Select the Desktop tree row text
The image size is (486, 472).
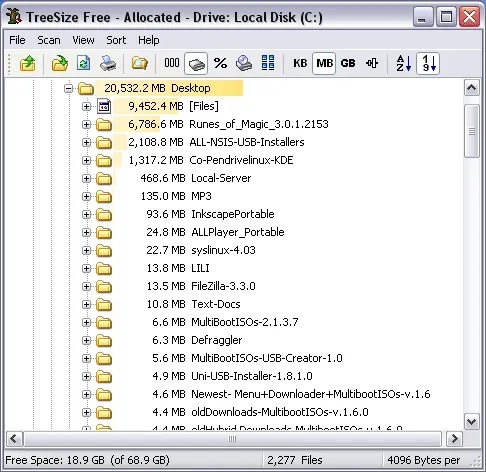(157, 88)
